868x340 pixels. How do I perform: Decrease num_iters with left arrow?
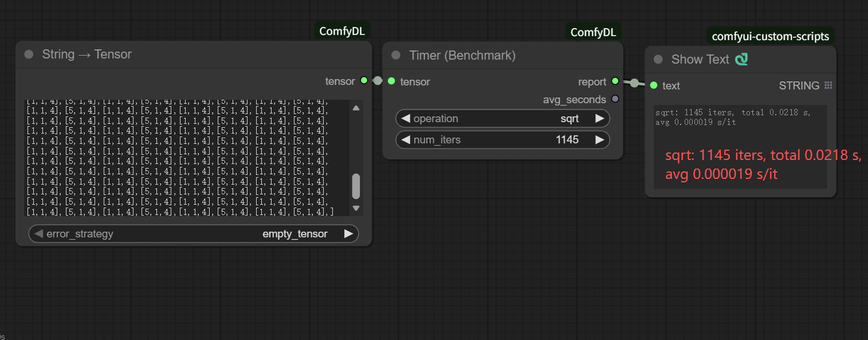point(406,140)
